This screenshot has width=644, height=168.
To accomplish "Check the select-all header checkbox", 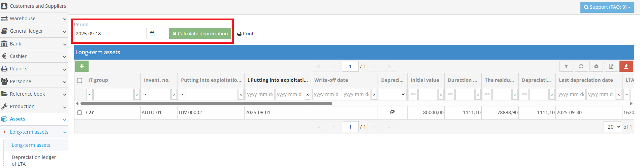I will pos(79,80).
